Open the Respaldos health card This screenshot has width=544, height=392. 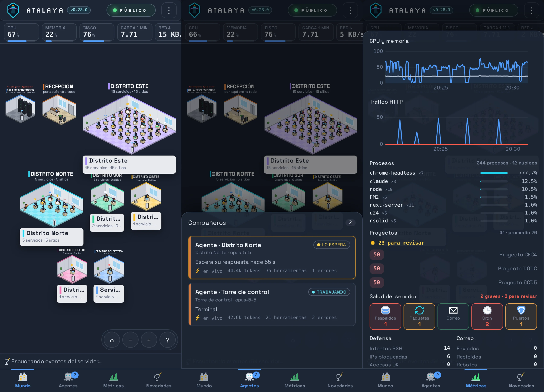pos(385,317)
